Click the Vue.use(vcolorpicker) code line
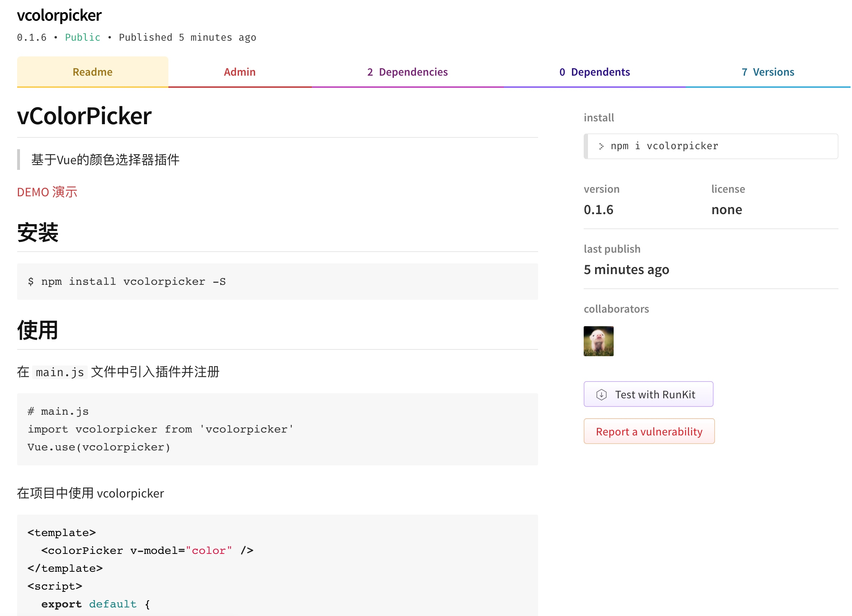 point(99,447)
